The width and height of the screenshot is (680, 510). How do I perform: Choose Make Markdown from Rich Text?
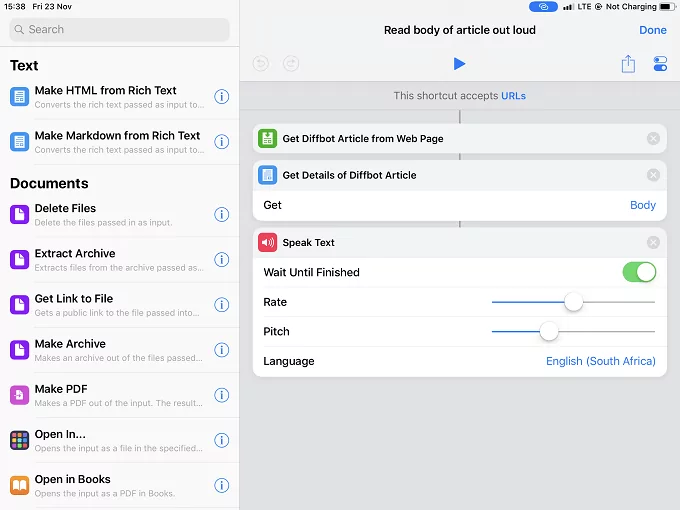(110, 141)
